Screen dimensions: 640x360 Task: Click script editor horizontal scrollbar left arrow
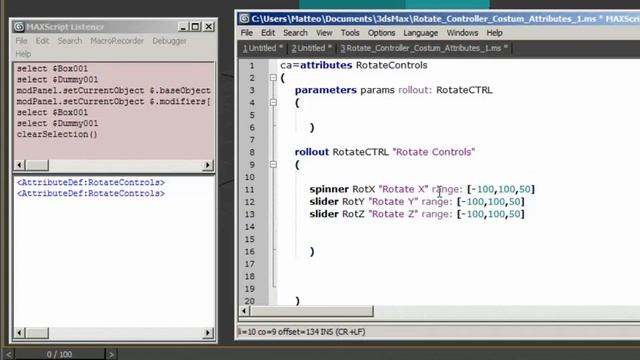pos(244,311)
